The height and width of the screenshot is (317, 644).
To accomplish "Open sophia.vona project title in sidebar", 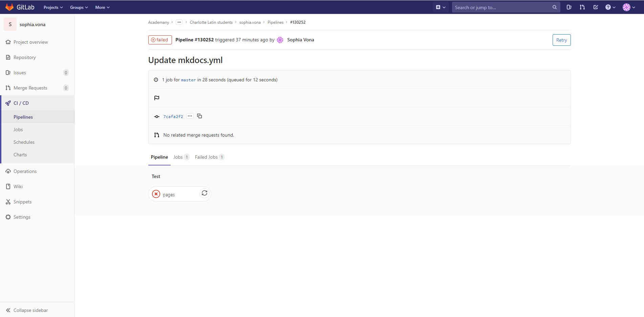I will click(x=33, y=24).
